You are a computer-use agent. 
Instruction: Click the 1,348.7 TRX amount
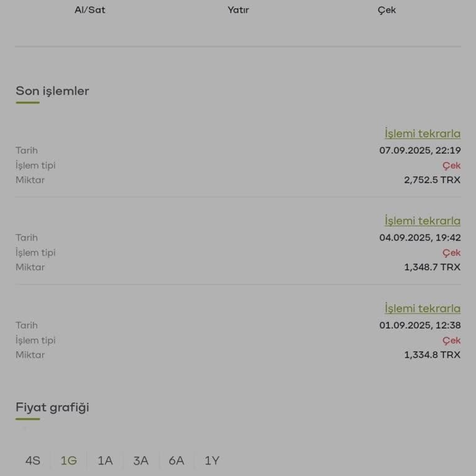pos(432,267)
